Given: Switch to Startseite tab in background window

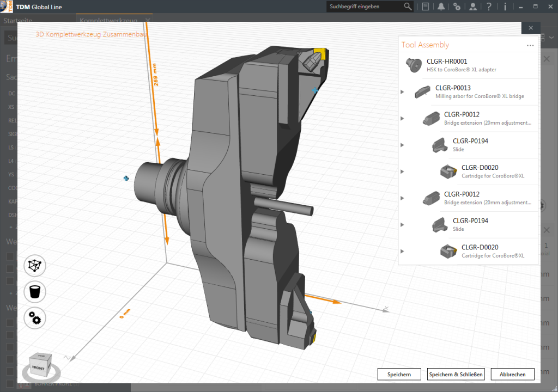Looking at the screenshot, I should coord(18,20).
